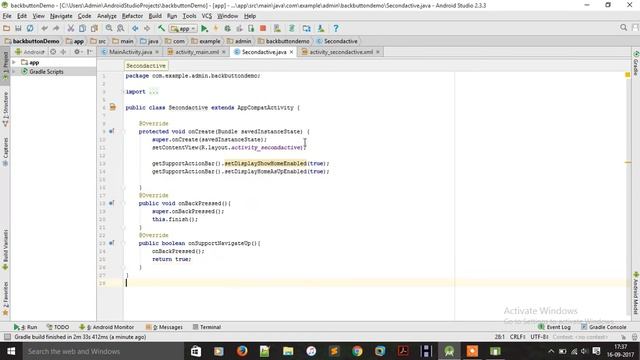Change UTF-8 file encoding in status bar
The height and width of the screenshot is (360, 640).
click(540, 337)
